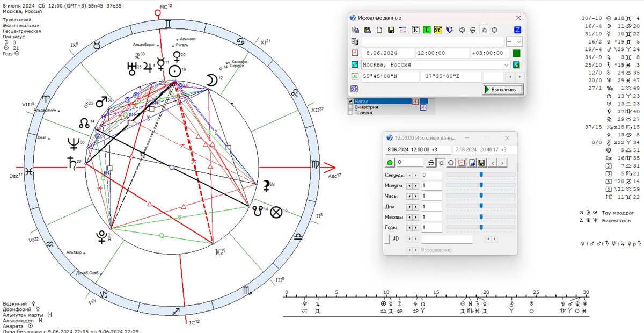Click the right arrow next to the longitude field
The height and width of the screenshot is (333, 644).
pos(519,77)
